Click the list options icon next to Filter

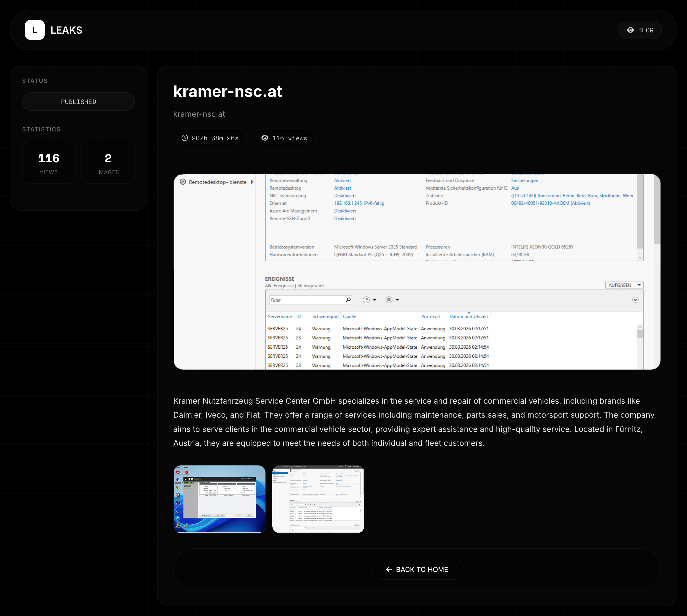tap(366, 300)
